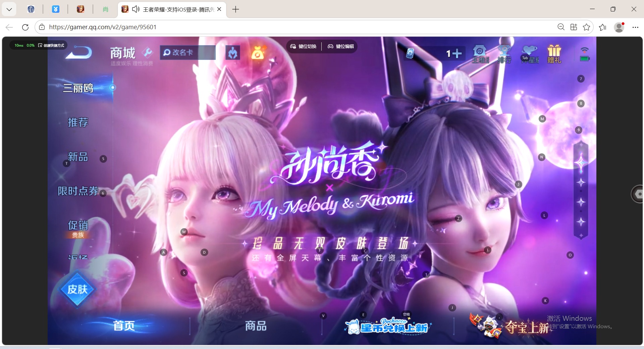
Task: Select the 新品 category in shop sidebar
Action: (78, 157)
